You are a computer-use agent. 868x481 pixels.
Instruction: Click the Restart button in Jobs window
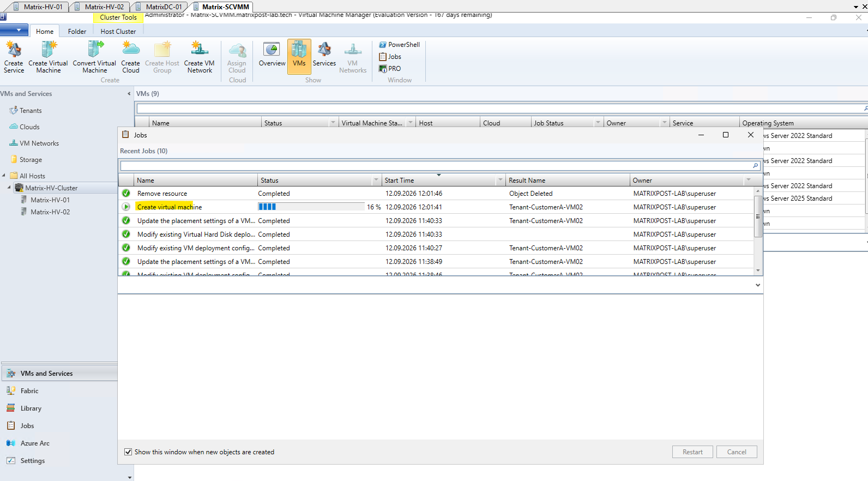[692, 452]
